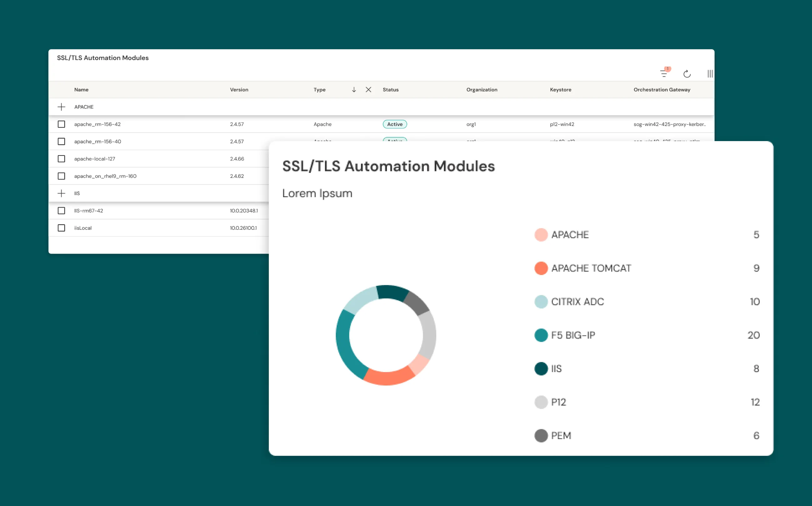
Task: Click the Version column header
Action: [239, 90]
